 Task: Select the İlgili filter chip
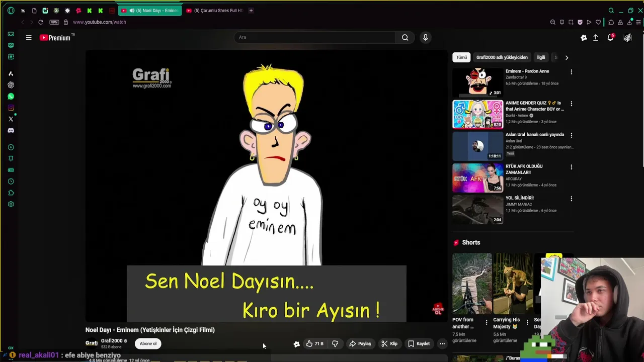tap(541, 57)
